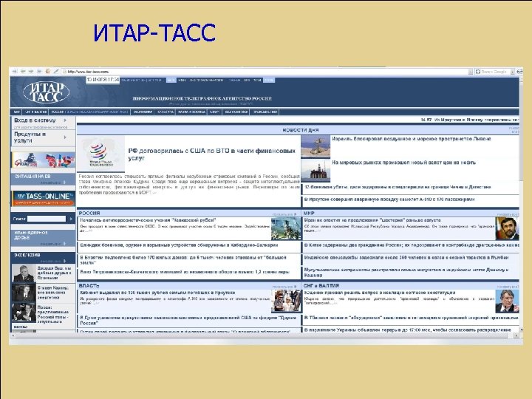
Task: Click показать все link in Россия section
Action: (x=284, y=214)
